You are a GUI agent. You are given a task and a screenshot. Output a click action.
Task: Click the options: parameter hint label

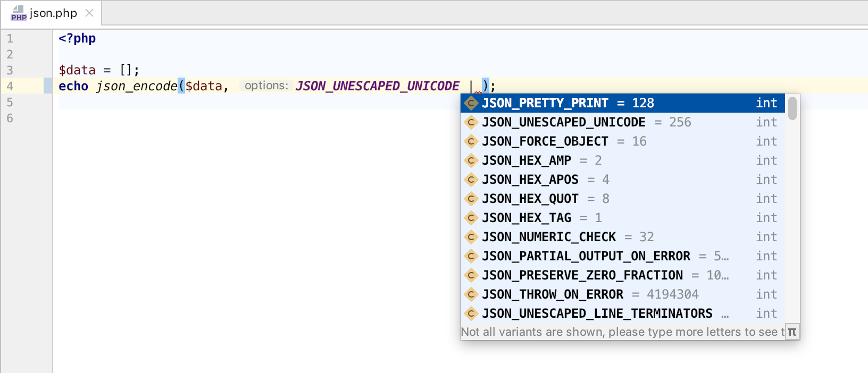(266, 86)
